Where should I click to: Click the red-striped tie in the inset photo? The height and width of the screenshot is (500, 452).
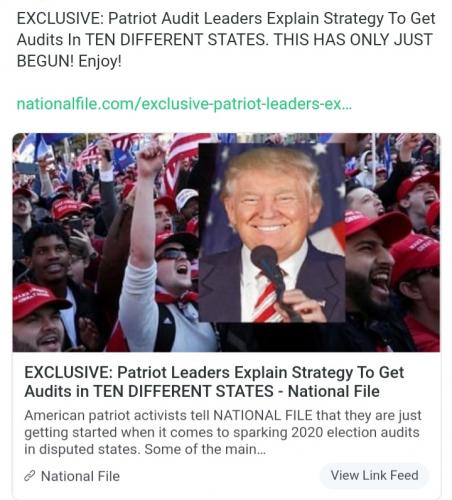(267, 298)
